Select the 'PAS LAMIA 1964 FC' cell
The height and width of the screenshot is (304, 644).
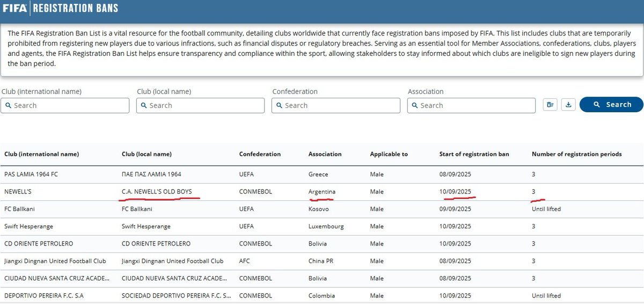click(x=32, y=175)
